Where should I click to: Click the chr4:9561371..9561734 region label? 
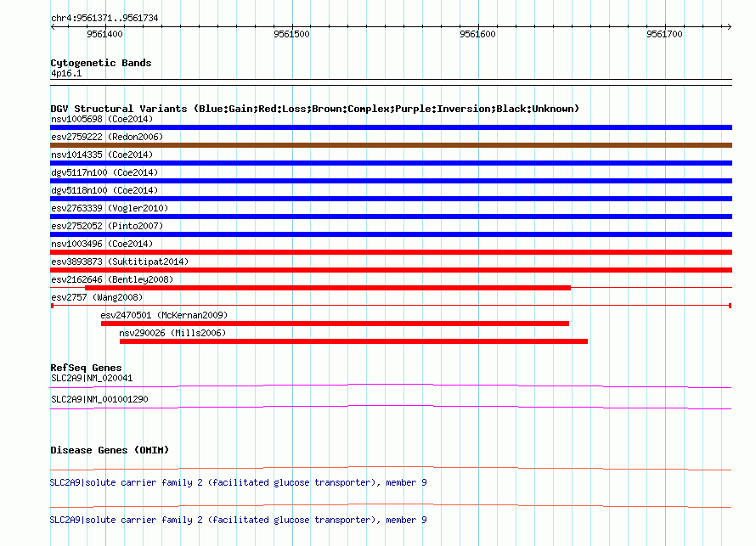[104, 18]
